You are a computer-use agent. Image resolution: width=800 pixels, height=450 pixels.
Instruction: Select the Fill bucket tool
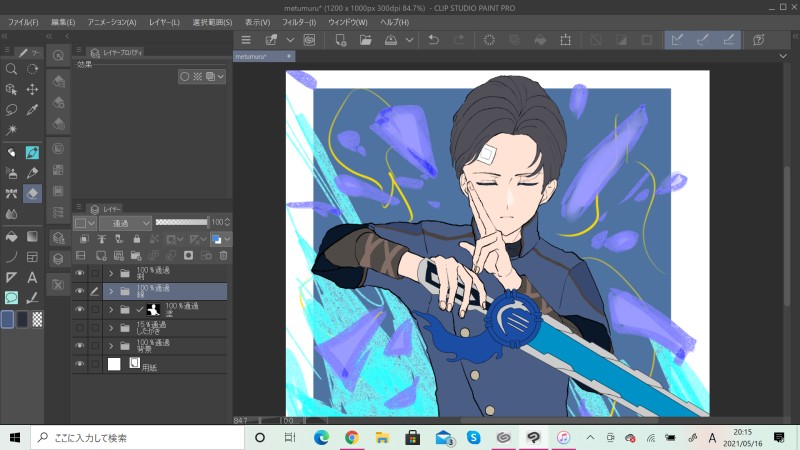tap(11, 236)
